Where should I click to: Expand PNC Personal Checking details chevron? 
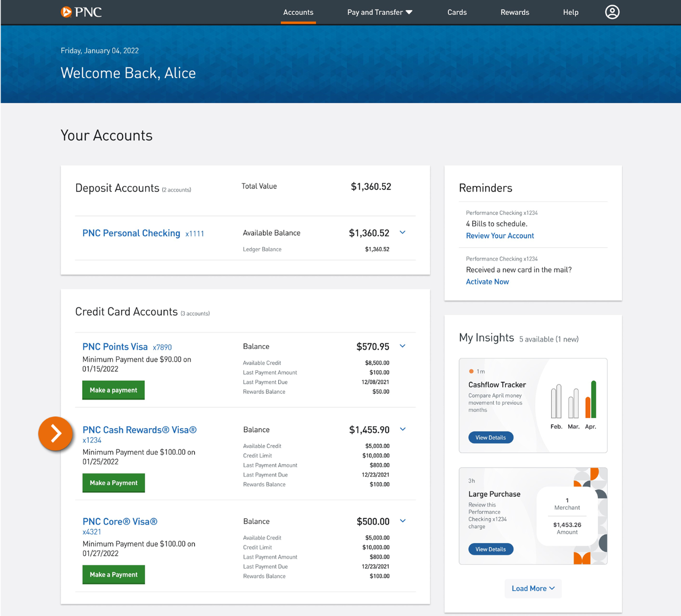click(x=403, y=232)
